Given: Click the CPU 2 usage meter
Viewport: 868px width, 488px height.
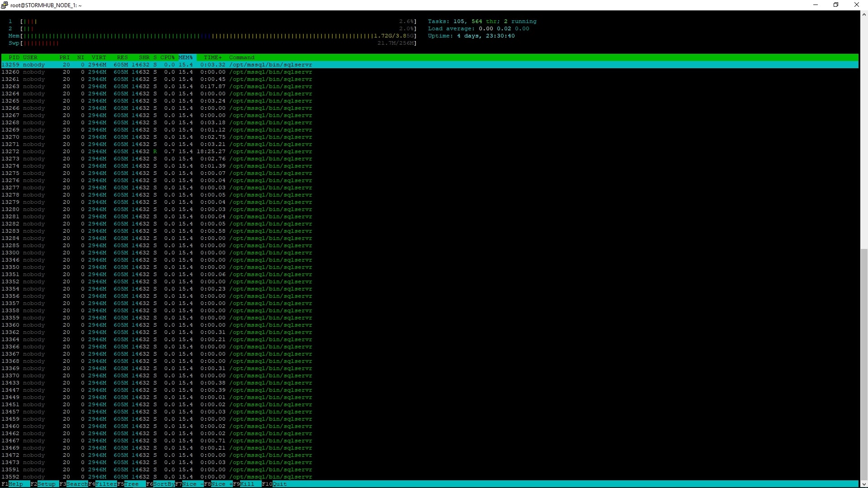Looking at the screenshot, I should tap(212, 28).
